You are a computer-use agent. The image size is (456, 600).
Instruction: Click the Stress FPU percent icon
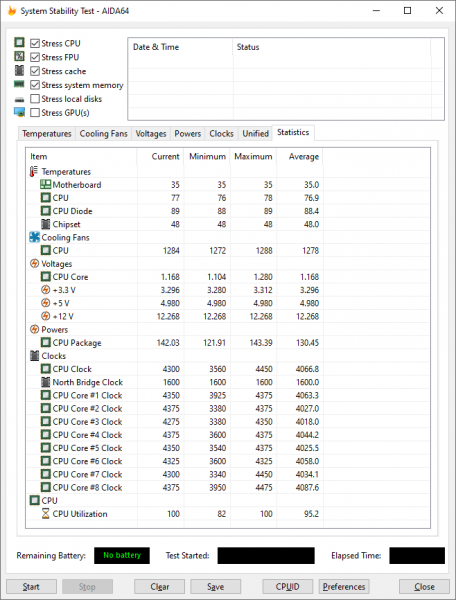tap(19, 56)
